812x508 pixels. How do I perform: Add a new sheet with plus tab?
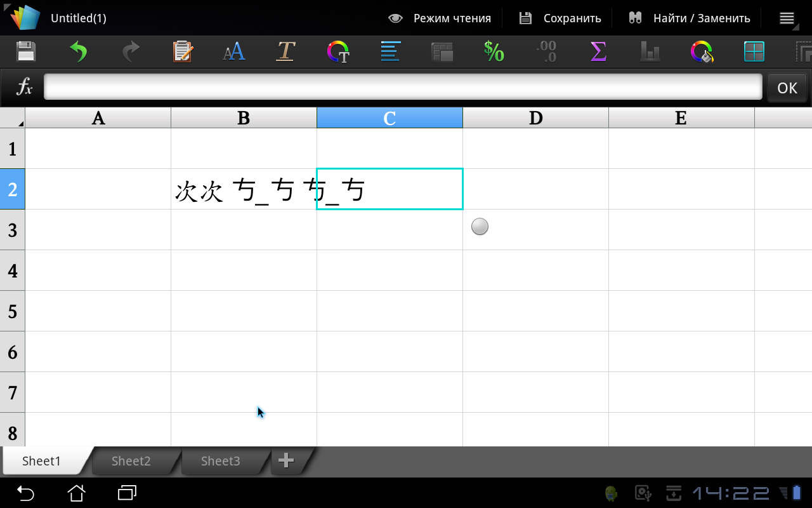coord(286,460)
